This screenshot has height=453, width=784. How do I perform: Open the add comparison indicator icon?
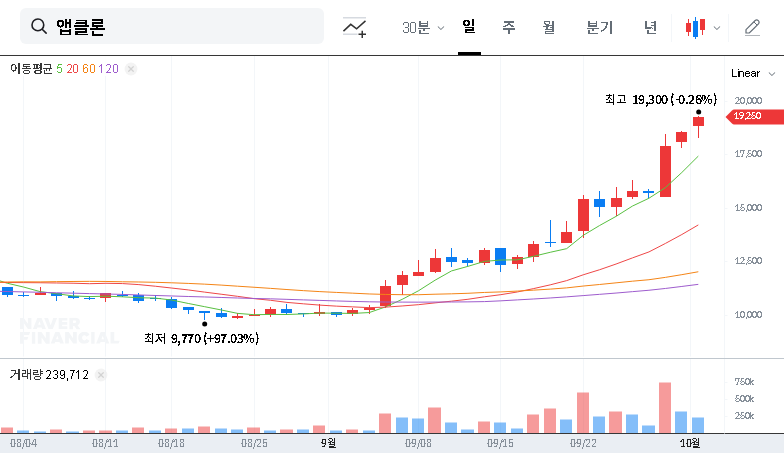click(x=354, y=28)
